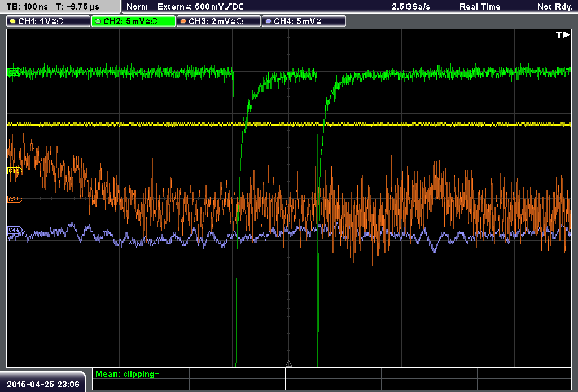578x392 pixels.
Task: Click the yellow dot in the CH1 tab
Action: (x=13, y=21)
